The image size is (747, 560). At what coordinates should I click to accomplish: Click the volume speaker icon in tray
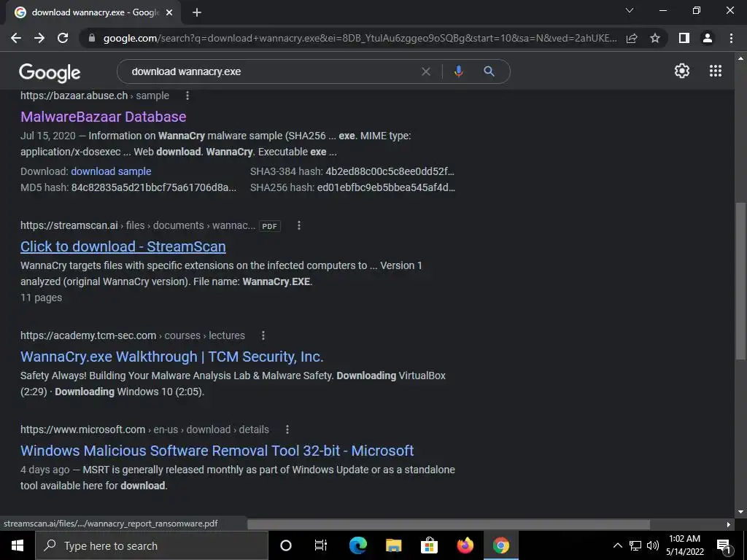pos(653,545)
